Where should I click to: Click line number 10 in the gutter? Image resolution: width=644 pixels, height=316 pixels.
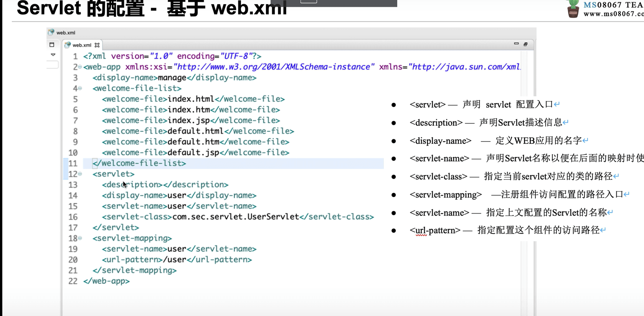(73, 153)
